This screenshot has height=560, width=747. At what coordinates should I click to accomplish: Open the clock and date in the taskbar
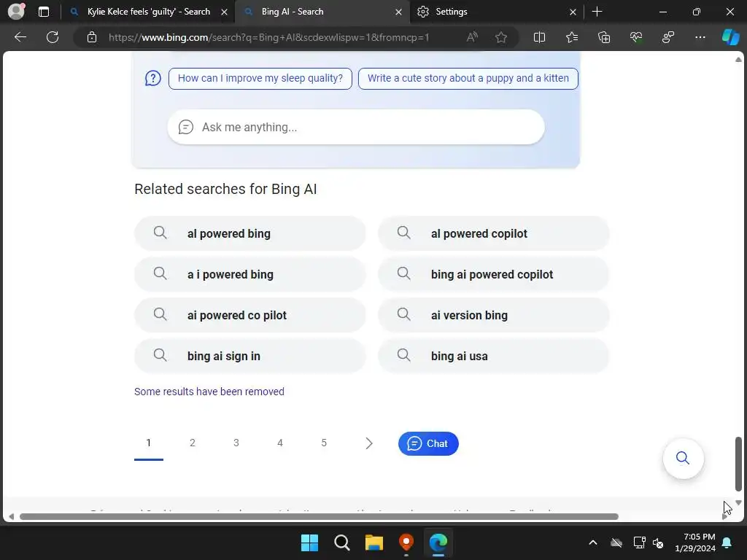[x=695, y=542]
